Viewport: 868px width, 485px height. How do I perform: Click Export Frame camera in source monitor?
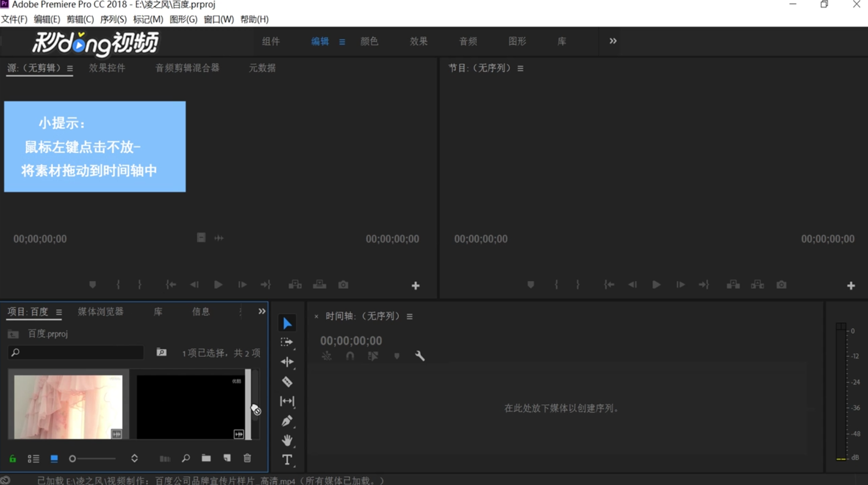pyautogui.click(x=343, y=284)
